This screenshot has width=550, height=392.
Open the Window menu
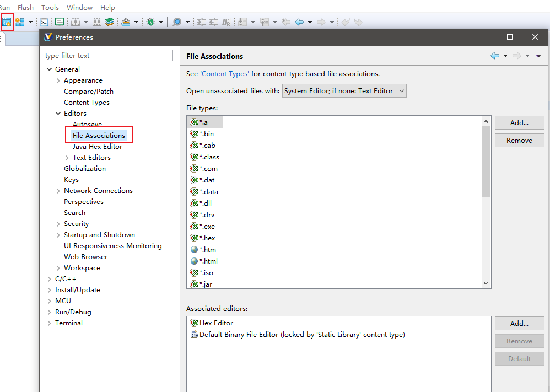(79, 7)
